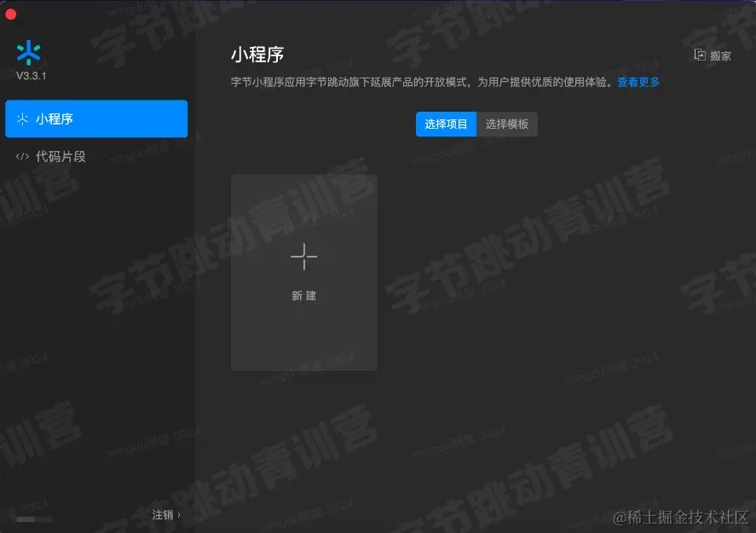
Task: Click the crosshair symbol above 新建
Action: [303, 257]
